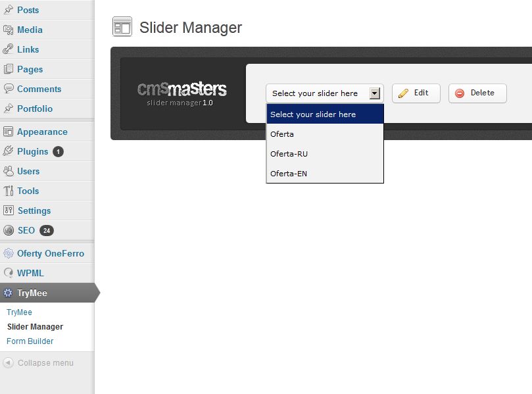The height and width of the screenshot is (394, 532).
Task: Click the Posts pushpin icon
Action: click(8, 10)
